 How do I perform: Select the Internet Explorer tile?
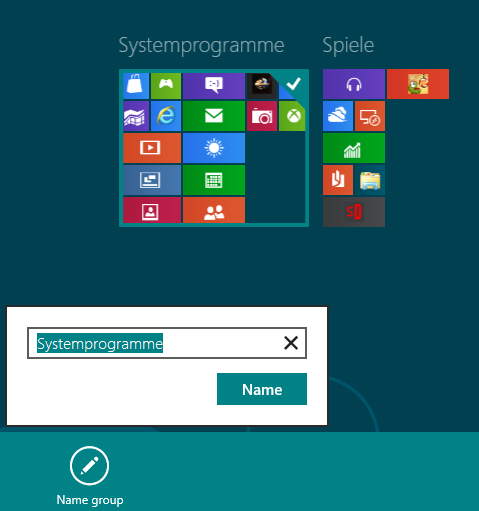(166, 116)
